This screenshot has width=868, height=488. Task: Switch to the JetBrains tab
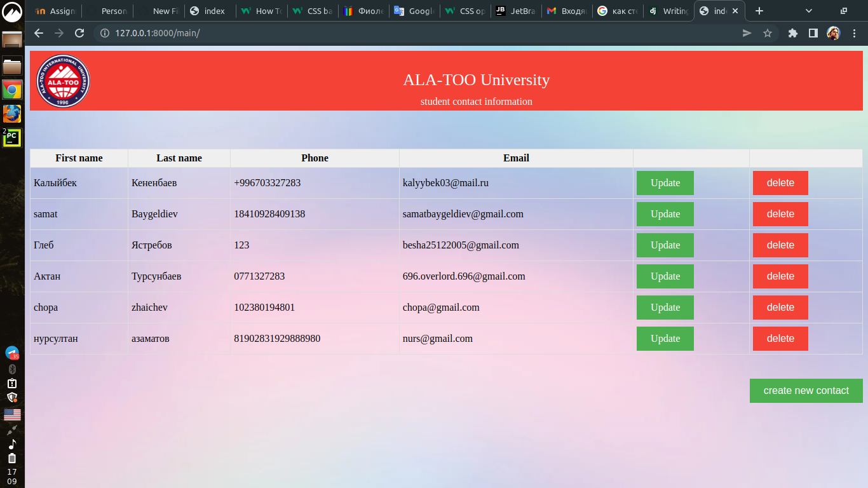(516, 11)
